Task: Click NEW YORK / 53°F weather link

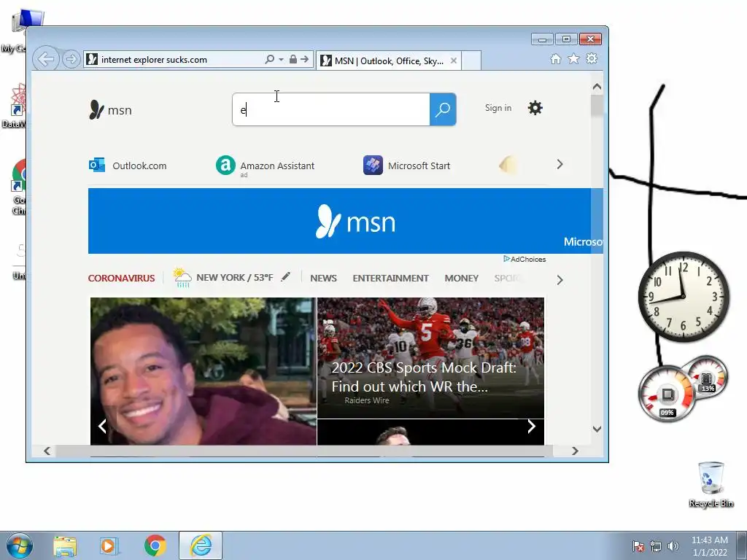Action: [x=234, y=277]
